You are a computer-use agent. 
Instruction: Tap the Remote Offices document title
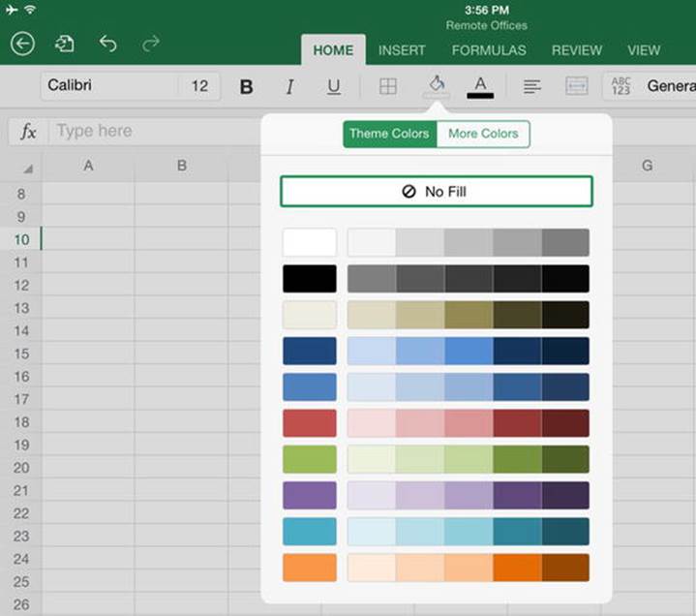click(487, 26)
